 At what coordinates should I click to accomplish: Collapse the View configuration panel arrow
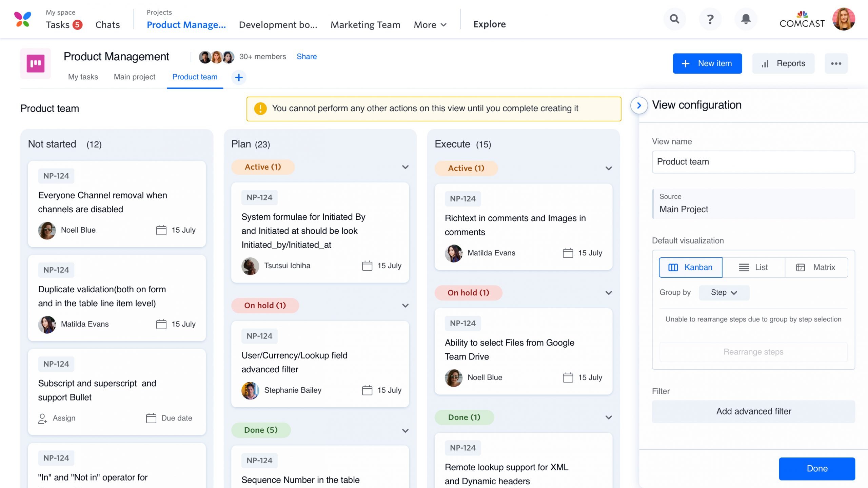coord(639,105)
